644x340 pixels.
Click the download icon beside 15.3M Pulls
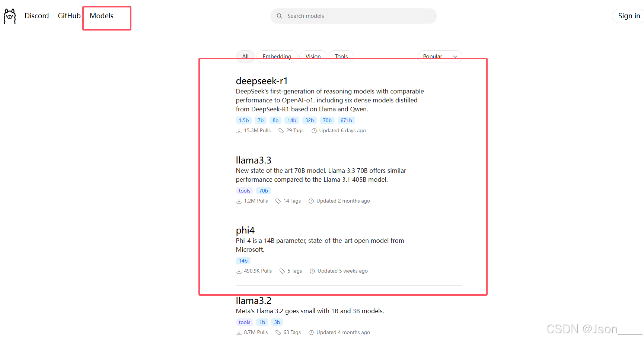point(239,131)
